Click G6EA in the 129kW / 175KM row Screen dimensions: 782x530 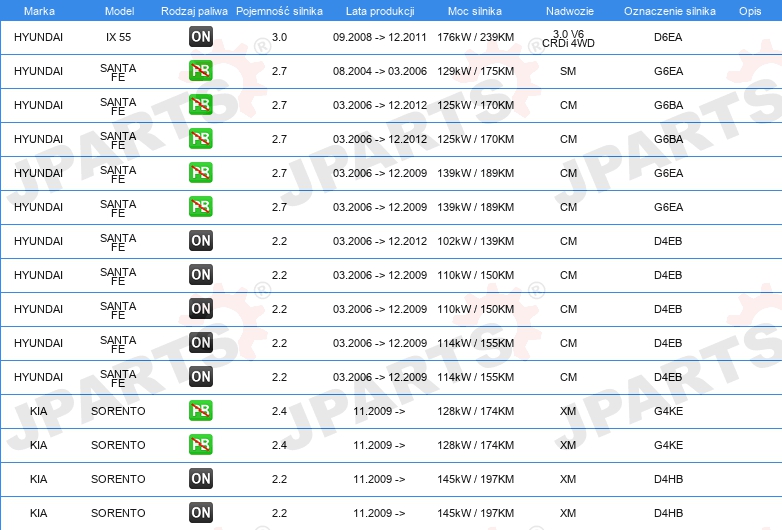tap(668, 71)
